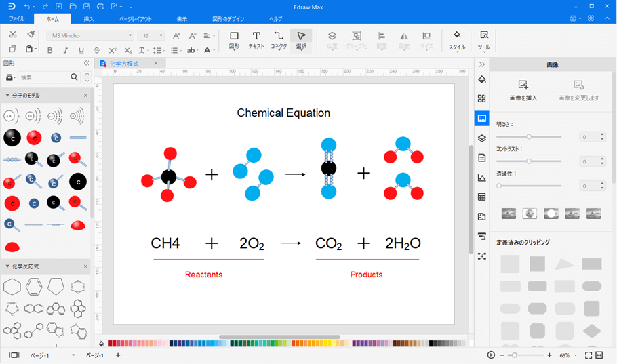Adjust the brightness (明るさ) slider
617x364 pixels.
coord(529,136)
